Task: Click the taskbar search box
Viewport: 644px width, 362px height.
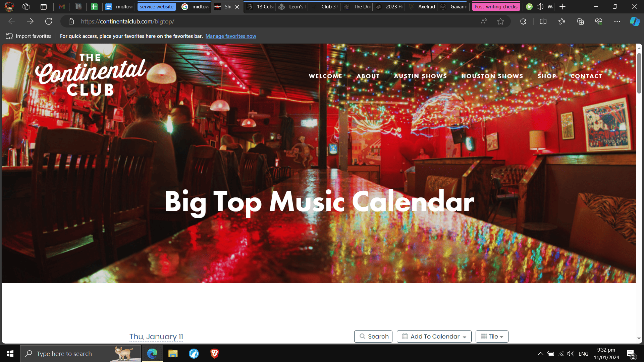Action: click(x=80, y=354)
